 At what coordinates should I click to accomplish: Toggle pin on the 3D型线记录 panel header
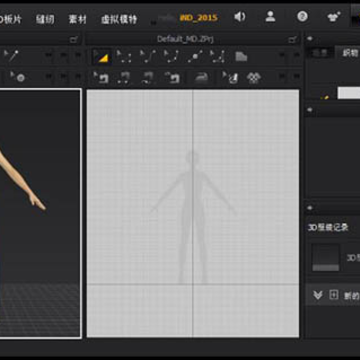310,208
